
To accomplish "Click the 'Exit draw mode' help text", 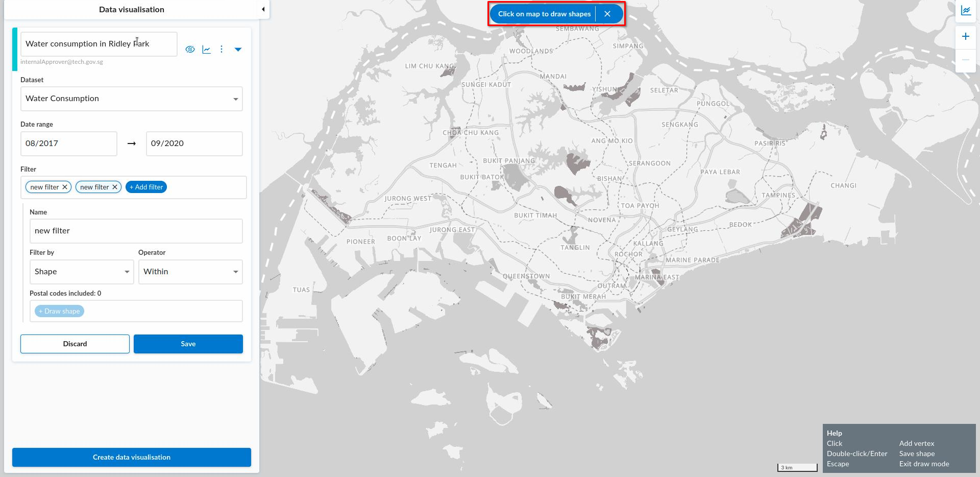I will 924,464.
